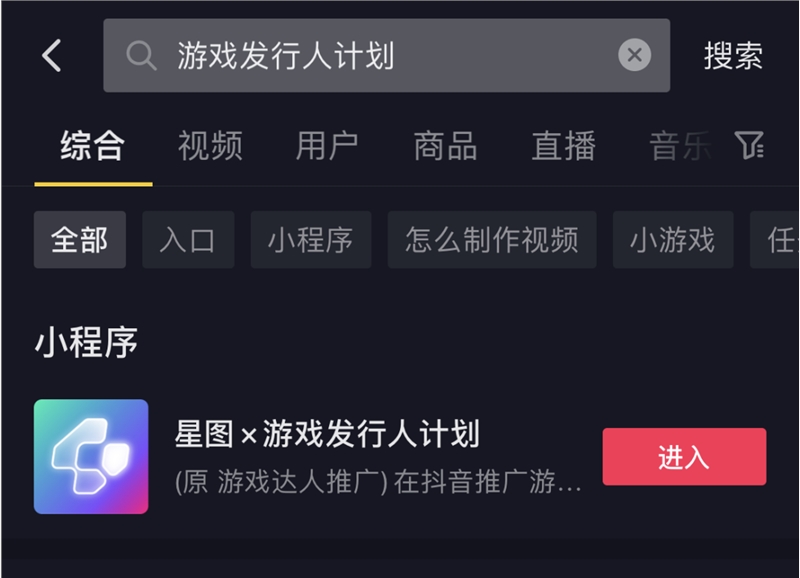Select the 入口 filter chip
800x578 pixels.
click(x=188, y=239)
